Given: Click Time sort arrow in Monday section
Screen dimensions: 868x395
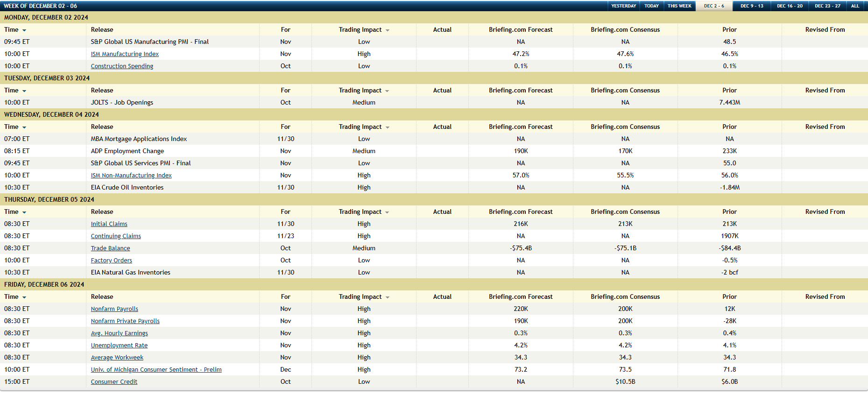Looking at the screenshot, I should coord(24,30).
